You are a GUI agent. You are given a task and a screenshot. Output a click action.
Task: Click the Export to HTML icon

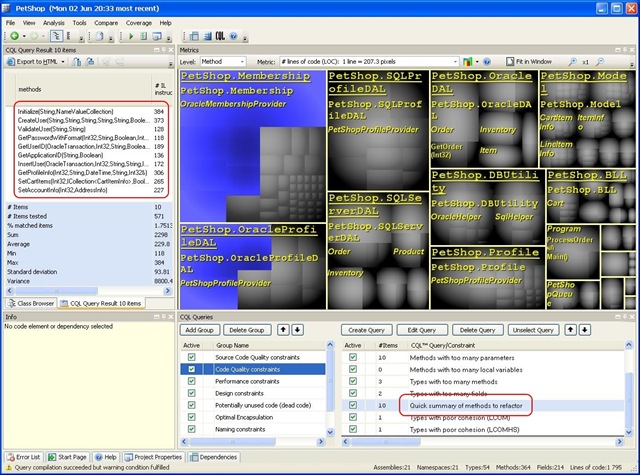coord(11,62)
